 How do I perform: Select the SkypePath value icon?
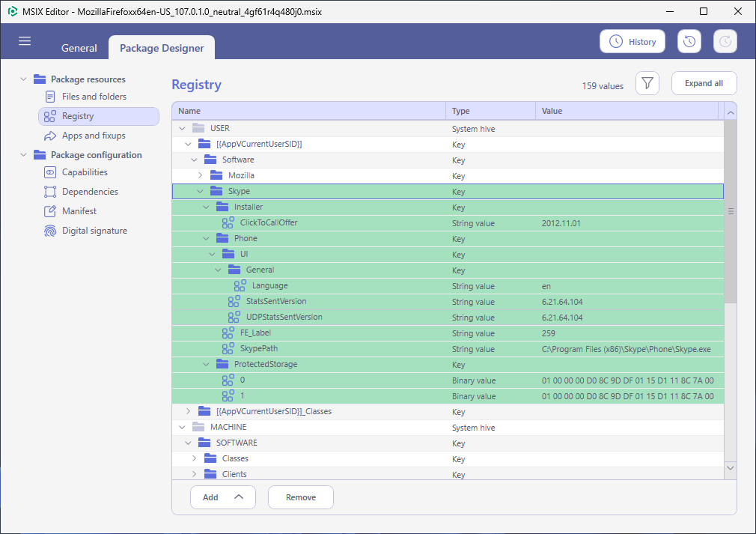point(228,349)
